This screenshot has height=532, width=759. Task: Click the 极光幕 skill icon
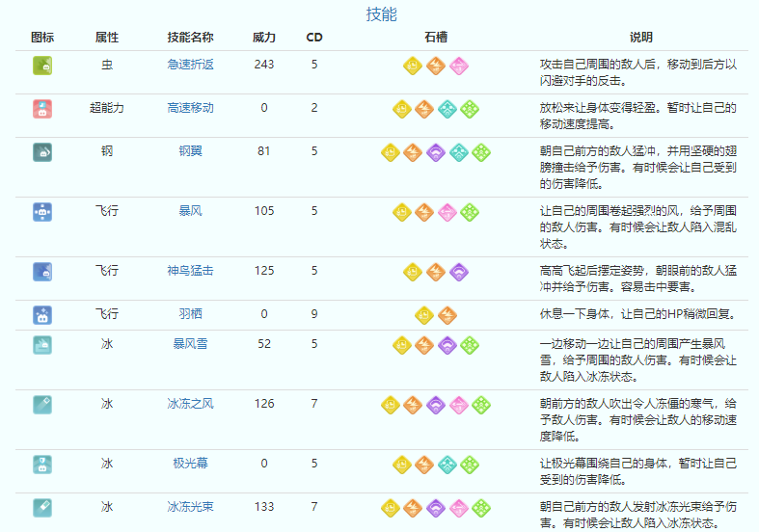[x=42, y=465]
